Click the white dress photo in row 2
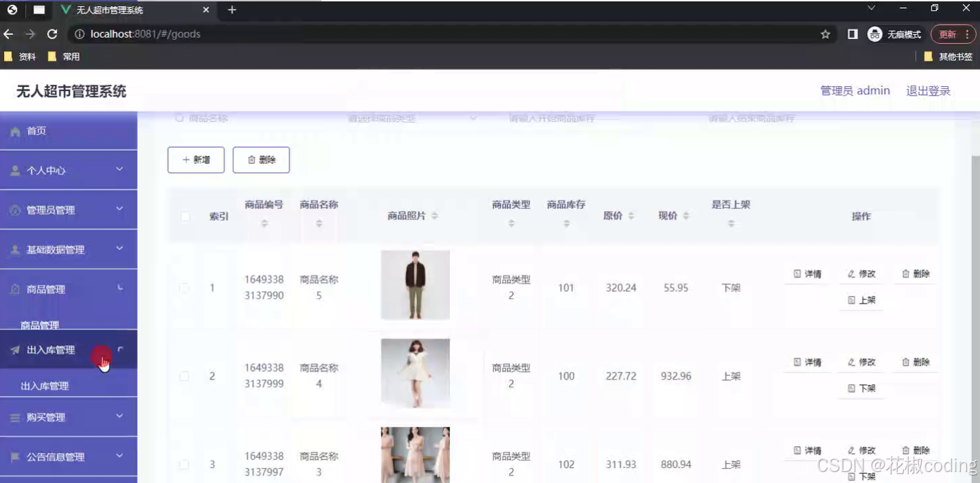 416,373
